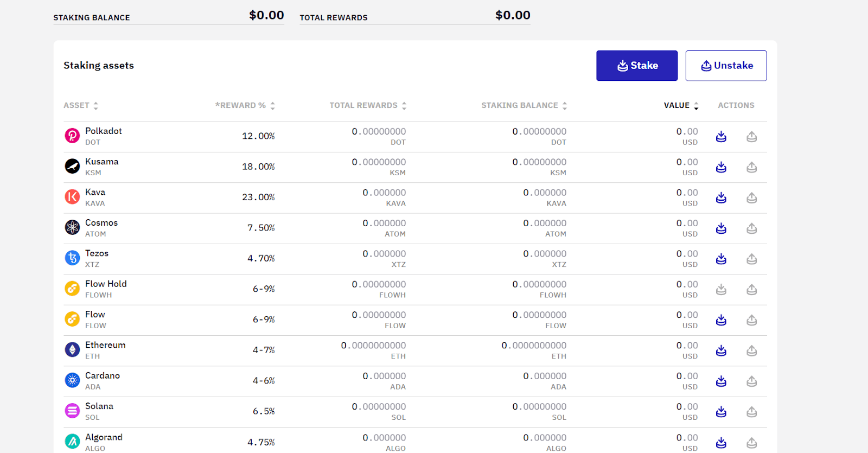
Task: Sort by Reward % column header
Action: 245,106
